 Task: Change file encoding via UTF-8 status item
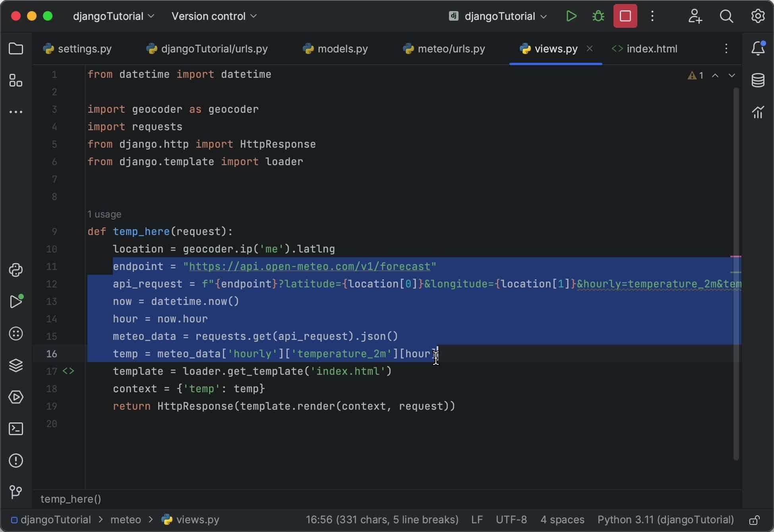click(511, 520)
